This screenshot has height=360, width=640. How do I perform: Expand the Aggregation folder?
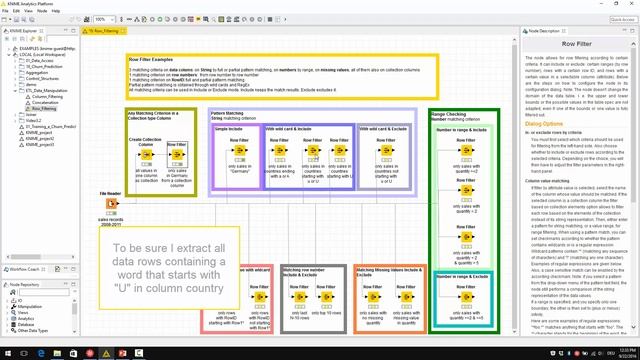[x=16, y=73]
